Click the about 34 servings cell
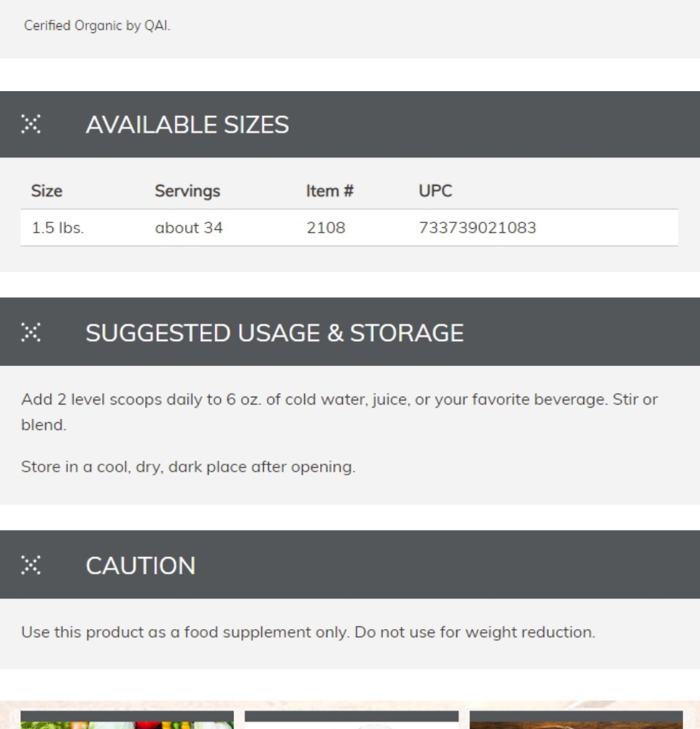Image resolution: width=700 pixels, height=729 pixels. (x=188, y=227)
